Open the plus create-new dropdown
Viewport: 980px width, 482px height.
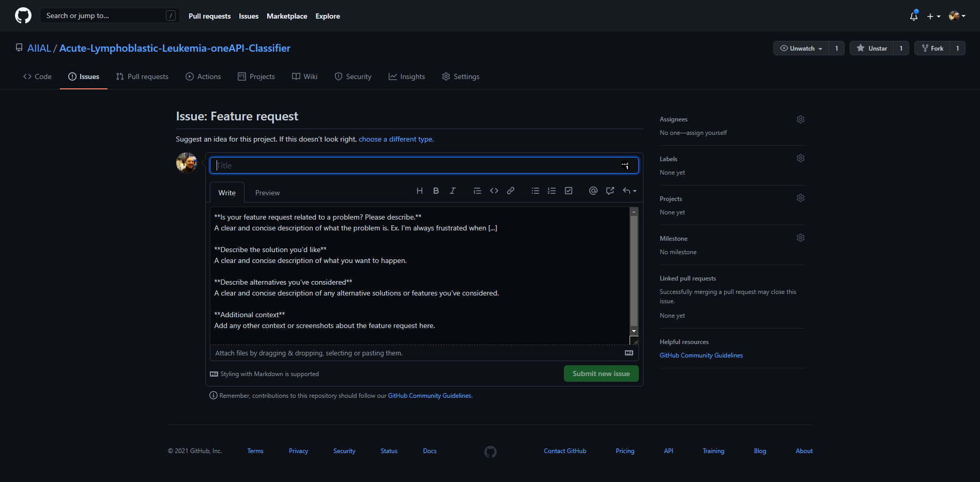pos(933,16)
